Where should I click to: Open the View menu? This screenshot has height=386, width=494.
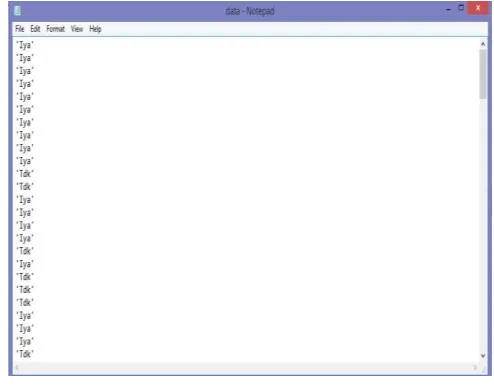pyautogui.click(x=77, y=29)
